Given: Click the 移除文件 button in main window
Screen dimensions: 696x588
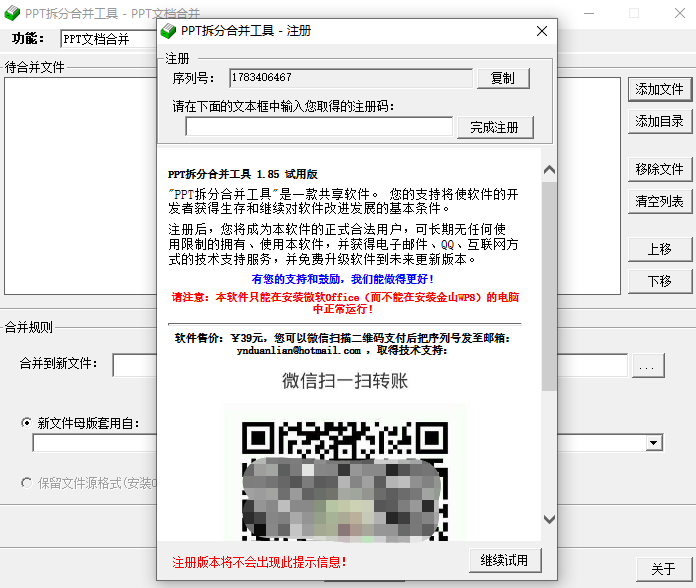Looking at the screenshot, I should click(x=660, y=170).
